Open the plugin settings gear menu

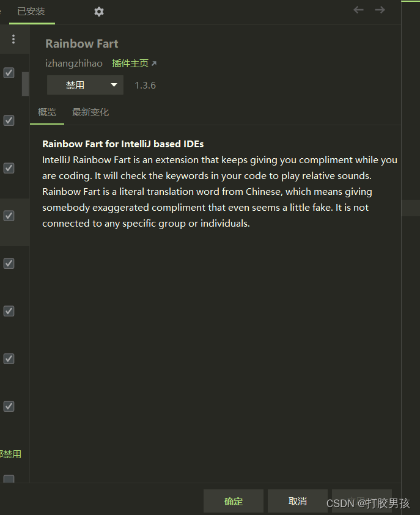pos(99,12)
